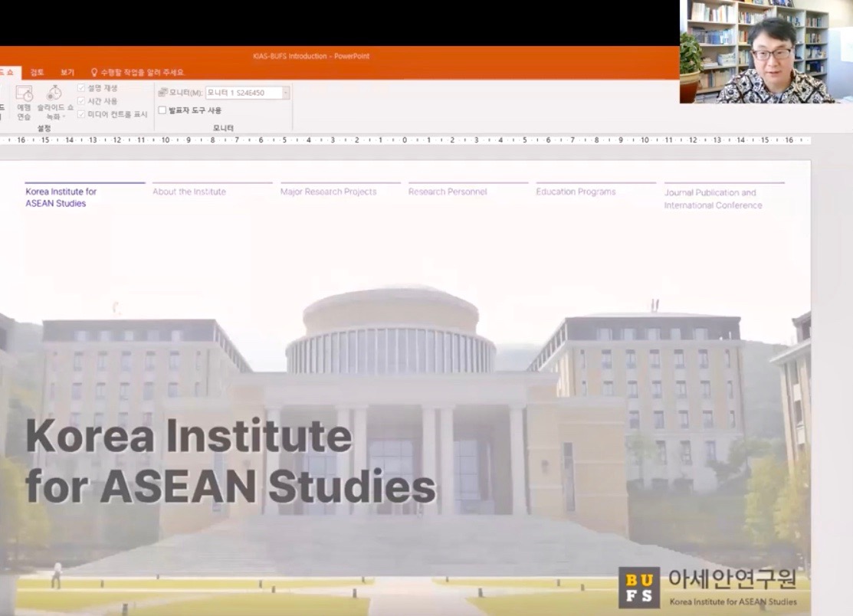Viewport: 853px width, 616px height.
Task: Switch to the 보기 ribbon tab
Action: [x=67, y=72]
